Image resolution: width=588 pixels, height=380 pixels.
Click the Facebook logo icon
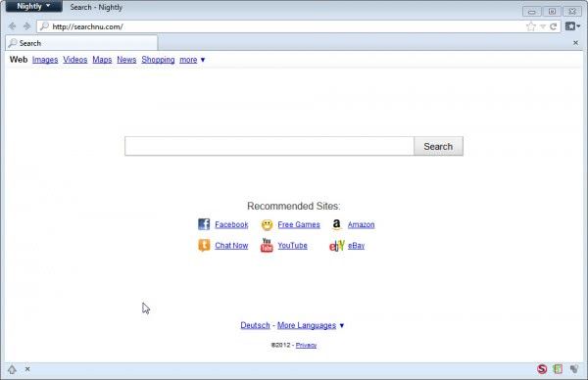tap(204, 224)
